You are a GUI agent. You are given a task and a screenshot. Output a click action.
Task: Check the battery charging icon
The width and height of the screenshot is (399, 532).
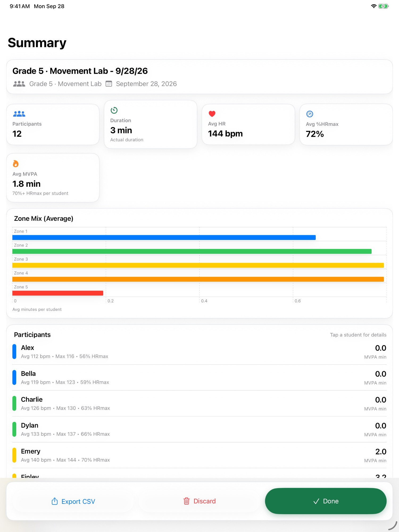[x=383, y=6]
